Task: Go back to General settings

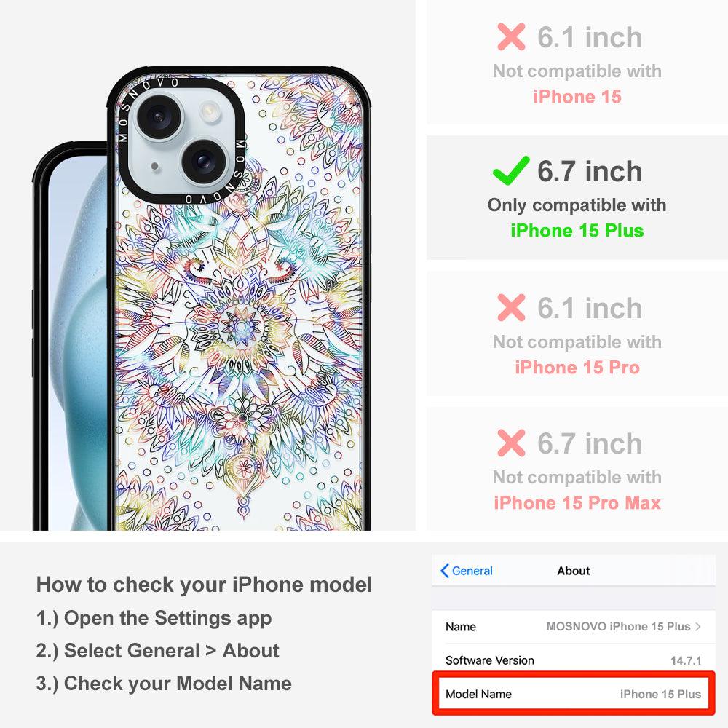Action: point(467,571)
